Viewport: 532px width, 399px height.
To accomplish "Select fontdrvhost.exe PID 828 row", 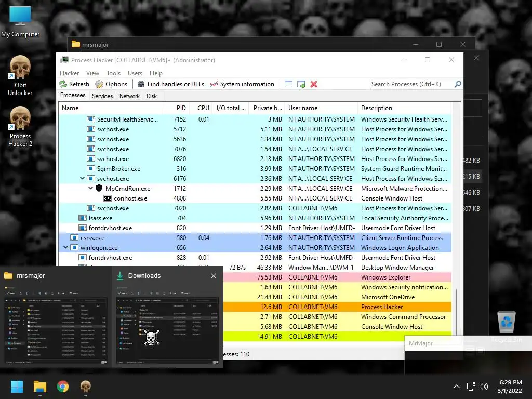I will tap(255, 258).
